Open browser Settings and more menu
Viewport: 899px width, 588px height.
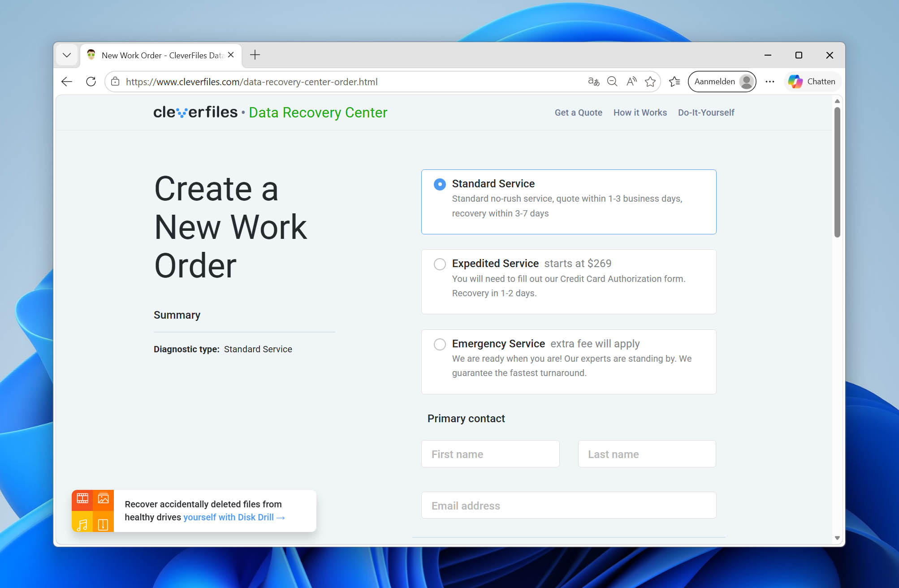pyautogui.click(x=770, y=82)
